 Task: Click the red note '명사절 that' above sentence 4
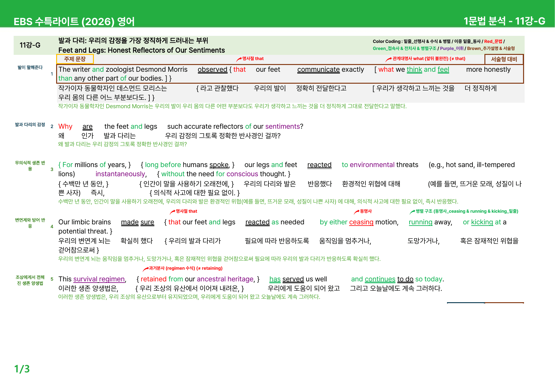186,211
